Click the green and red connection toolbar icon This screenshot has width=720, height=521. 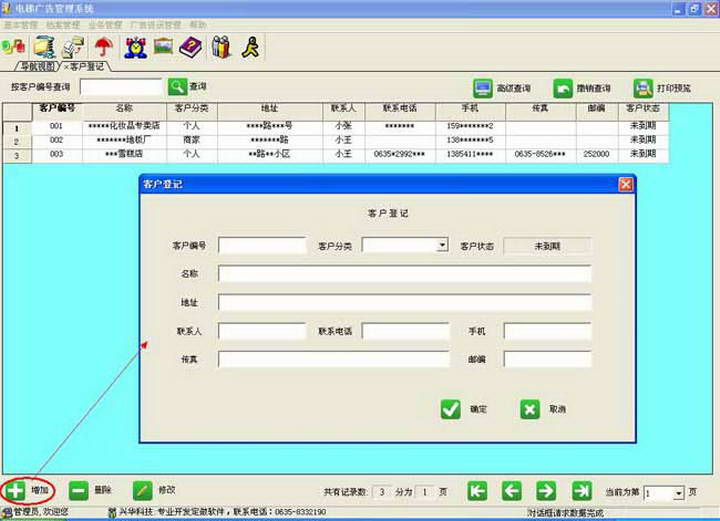[14, 47]
